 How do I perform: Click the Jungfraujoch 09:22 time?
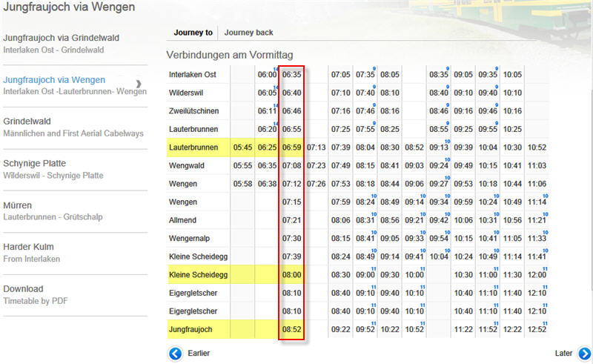click(x=340, y=329)
